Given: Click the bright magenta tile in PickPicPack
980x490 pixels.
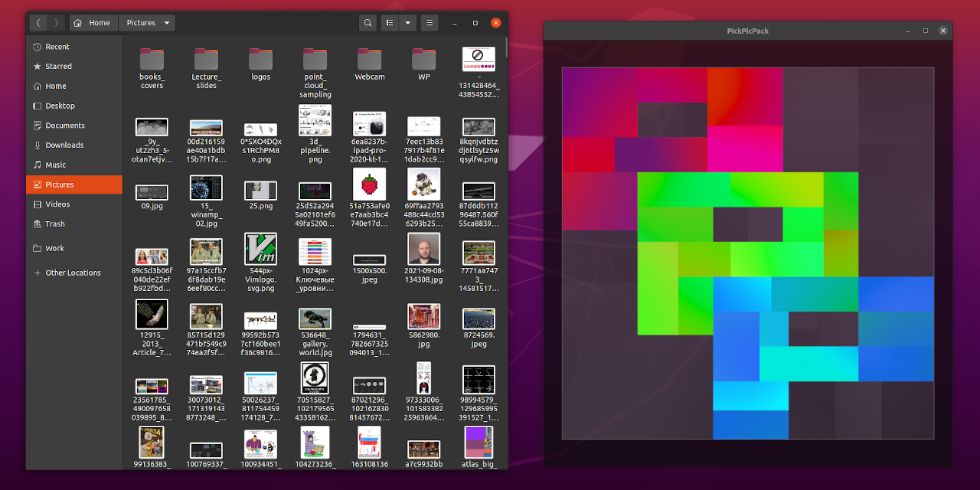Looking at the screenshot, I should (745, 149).
